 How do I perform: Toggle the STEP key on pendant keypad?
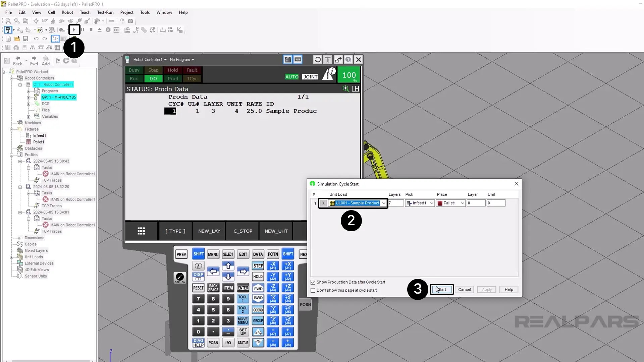258,266
